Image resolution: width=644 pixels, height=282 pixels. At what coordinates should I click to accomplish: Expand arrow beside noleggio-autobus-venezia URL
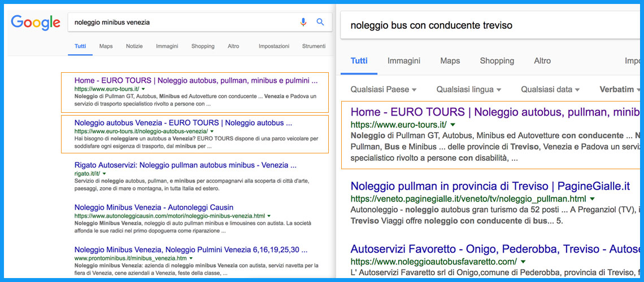tap(212, 131)
